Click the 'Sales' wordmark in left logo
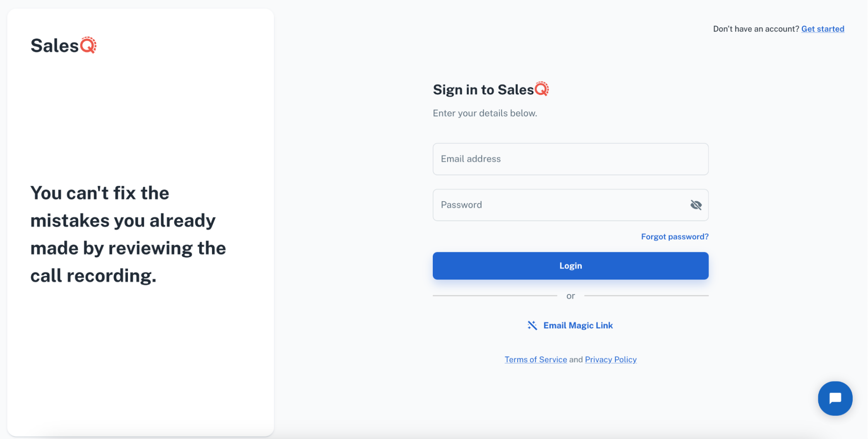This screenshot has height=439, width=868. tap(55, 46)
